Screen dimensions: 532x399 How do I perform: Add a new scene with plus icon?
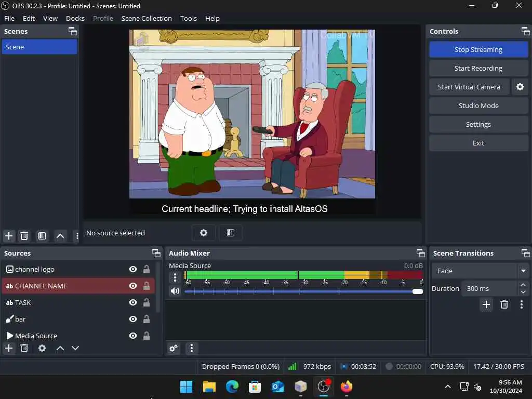click(9, 236)
